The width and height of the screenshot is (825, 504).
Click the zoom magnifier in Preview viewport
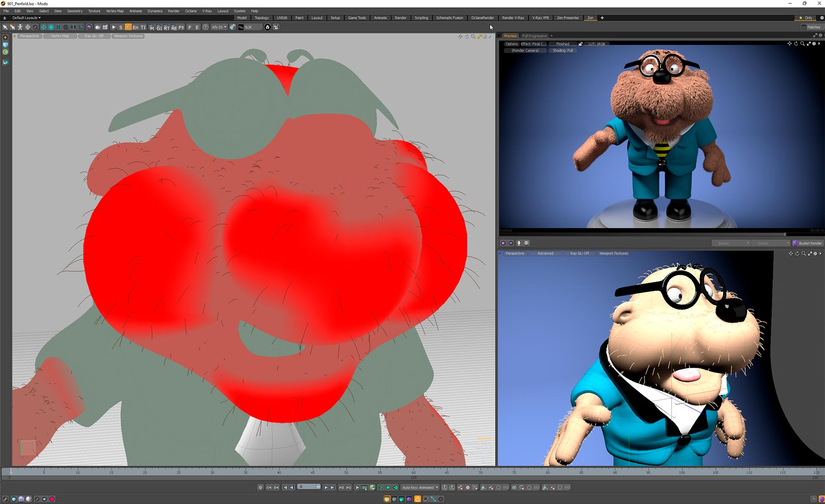[802, 44]
